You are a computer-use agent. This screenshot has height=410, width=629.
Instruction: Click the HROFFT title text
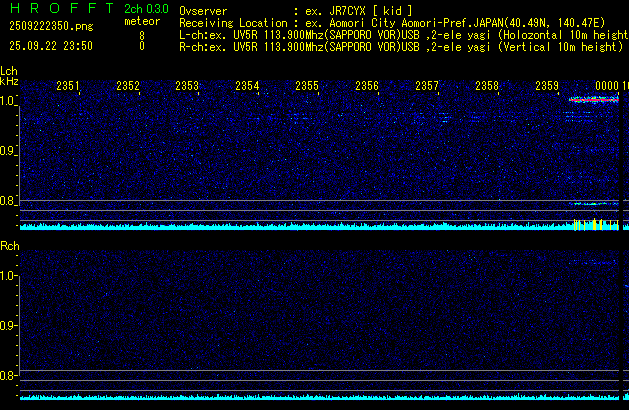tap(58, 8)
